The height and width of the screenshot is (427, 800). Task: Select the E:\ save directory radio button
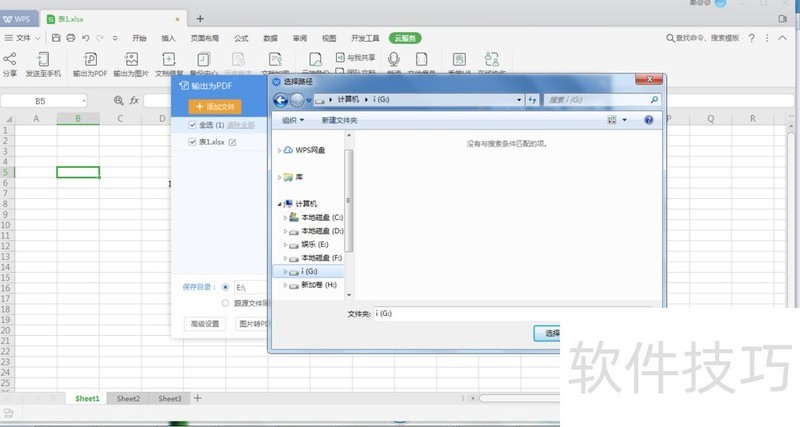pos(226,287)
